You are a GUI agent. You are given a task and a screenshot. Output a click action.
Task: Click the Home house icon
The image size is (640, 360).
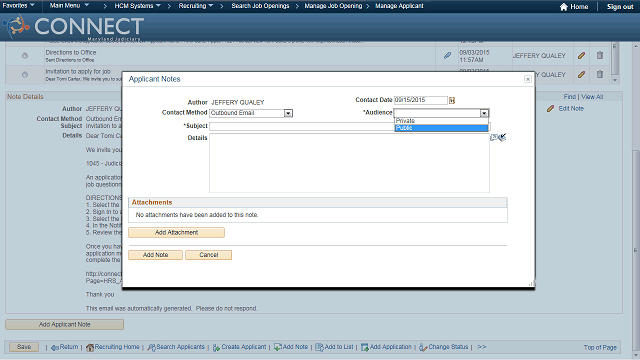click(x=564, y=7)
